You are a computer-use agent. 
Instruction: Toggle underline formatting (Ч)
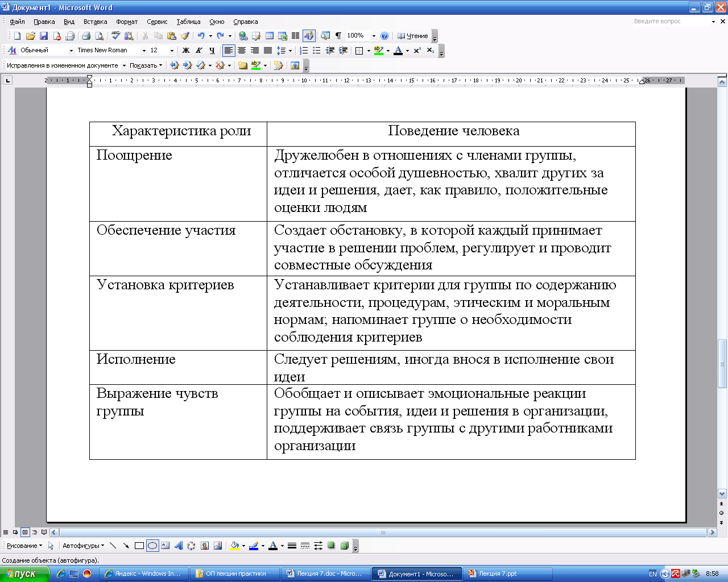(212, 51)
